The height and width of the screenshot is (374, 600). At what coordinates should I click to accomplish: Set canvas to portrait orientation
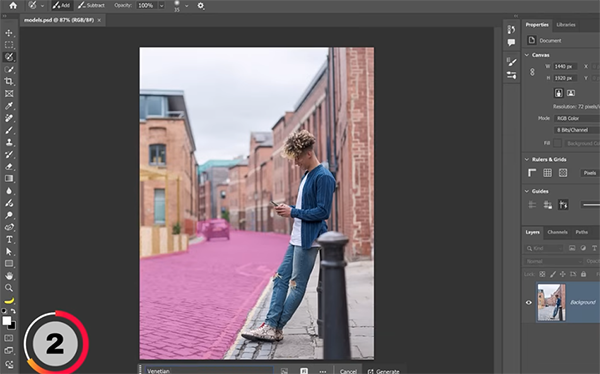559,93
